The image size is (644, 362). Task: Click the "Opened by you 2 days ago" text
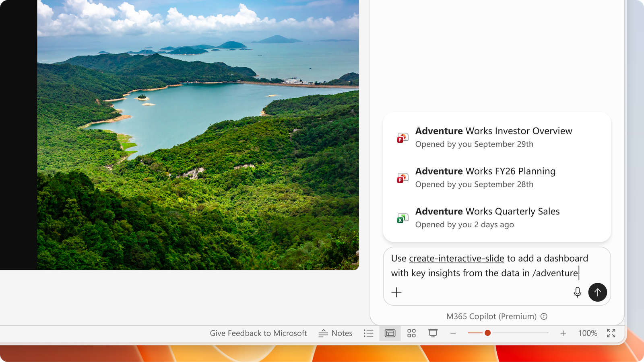464,224
